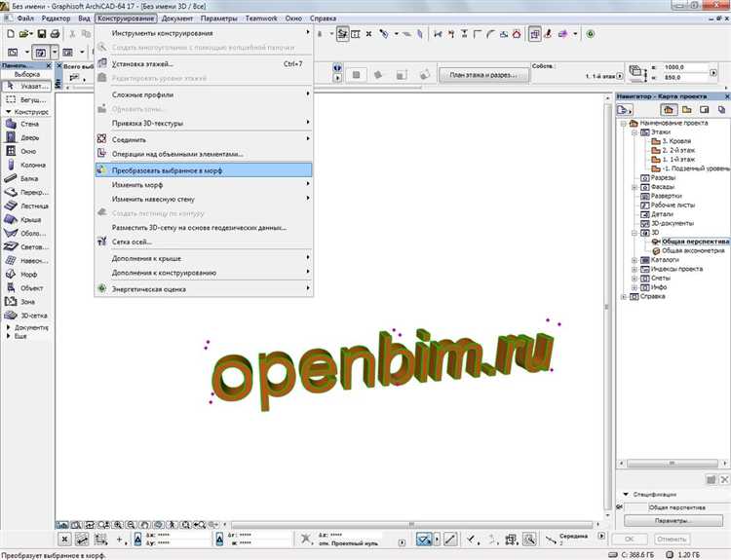
Task: Select the Колонна (Column) tool
Action: tap(27, 165)
